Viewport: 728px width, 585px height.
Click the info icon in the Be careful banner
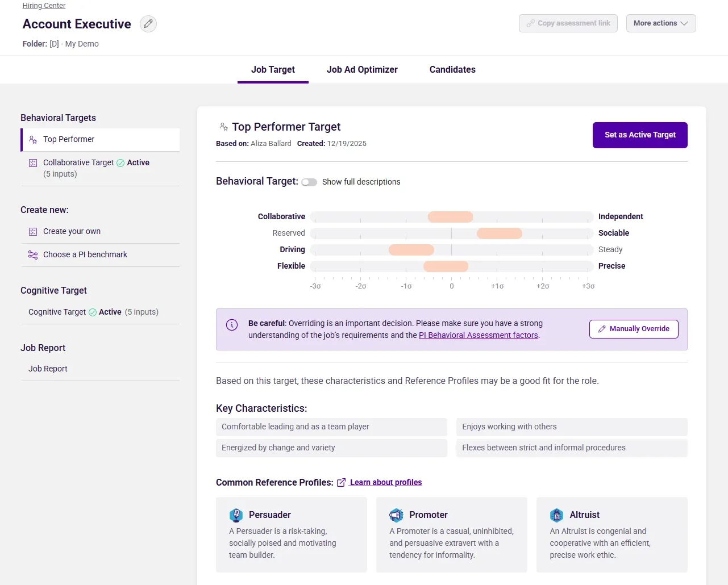231,325
